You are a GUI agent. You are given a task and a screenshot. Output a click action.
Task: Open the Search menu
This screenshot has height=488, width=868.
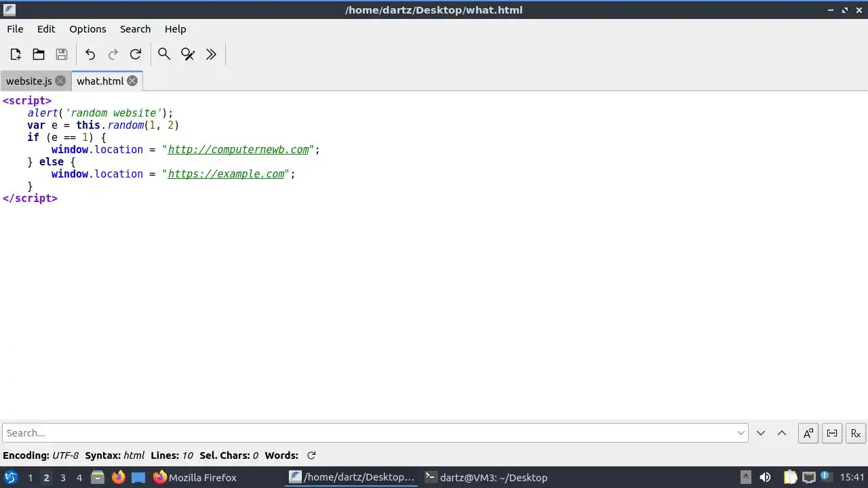coord(135,29)
